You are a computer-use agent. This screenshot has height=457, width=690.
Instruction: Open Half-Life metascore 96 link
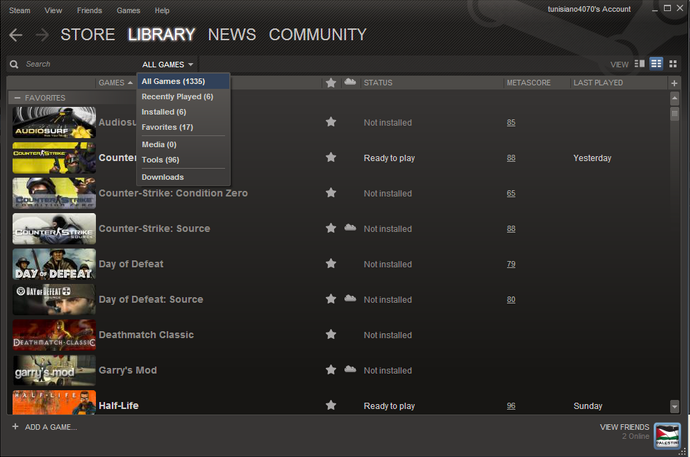click(510, 406)
